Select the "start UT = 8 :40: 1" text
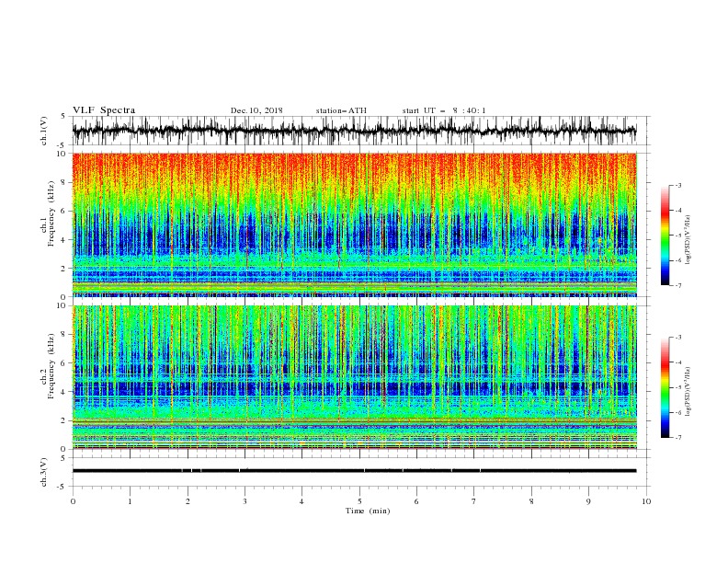 [x=444, y=110]
